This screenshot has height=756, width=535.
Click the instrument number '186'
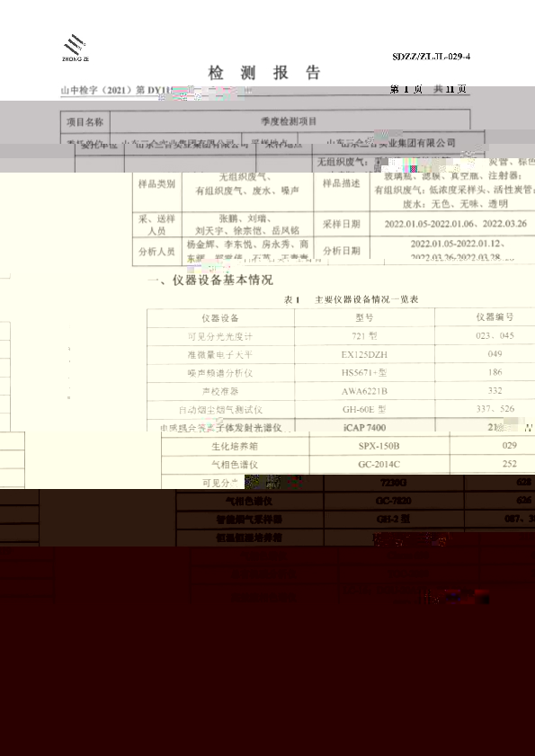(x=495, y=372)
